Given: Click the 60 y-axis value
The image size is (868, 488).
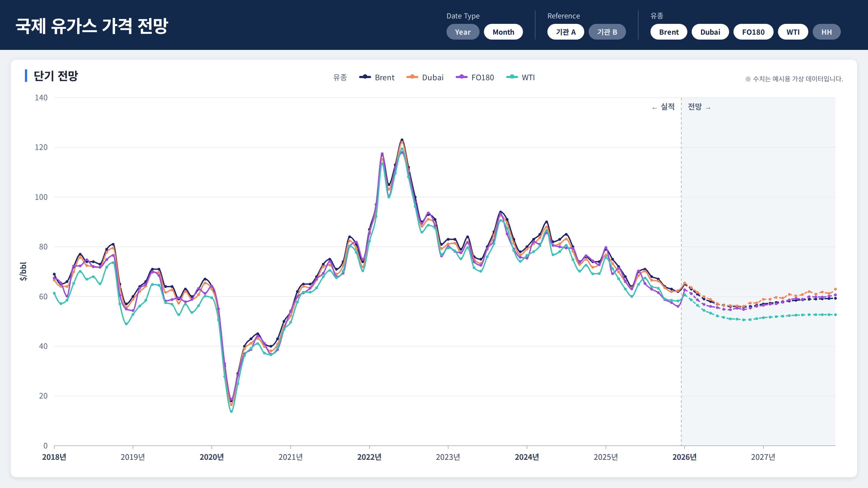Looking at the screenshot, I should click(43, 297).
